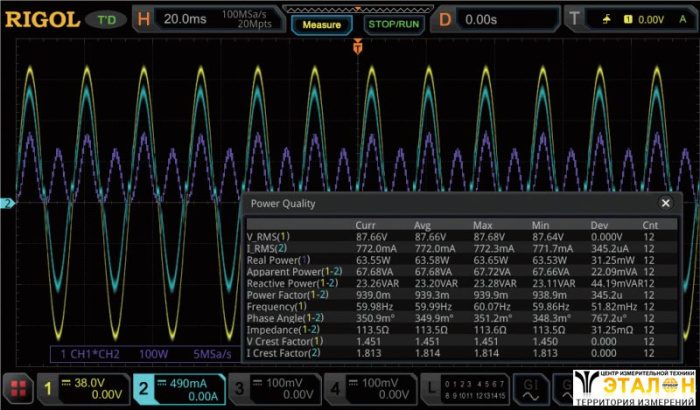
Task: Click the CH1*CH2 math label
Action: [90, 354]
